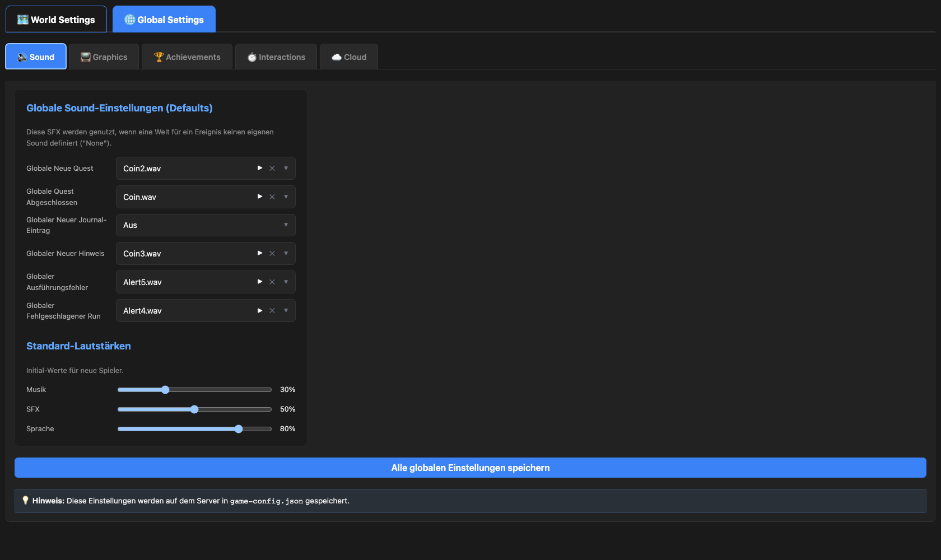
Task: Clear the Coin3.wav hint sound
Action: click(x=272, y=254)
